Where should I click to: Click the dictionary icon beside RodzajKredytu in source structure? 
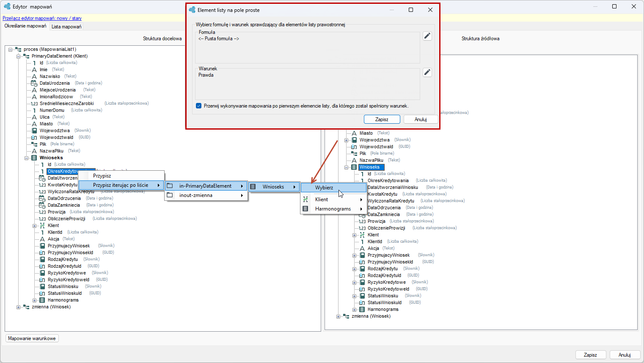[x=362, y=269]
